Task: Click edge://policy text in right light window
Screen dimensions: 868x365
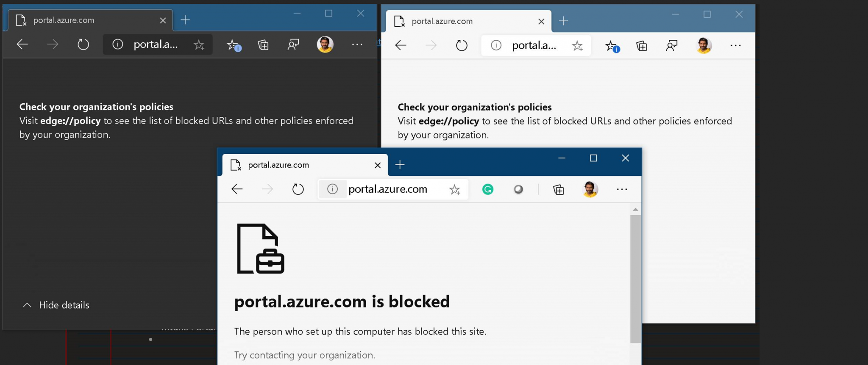Action: pos(449,121)
